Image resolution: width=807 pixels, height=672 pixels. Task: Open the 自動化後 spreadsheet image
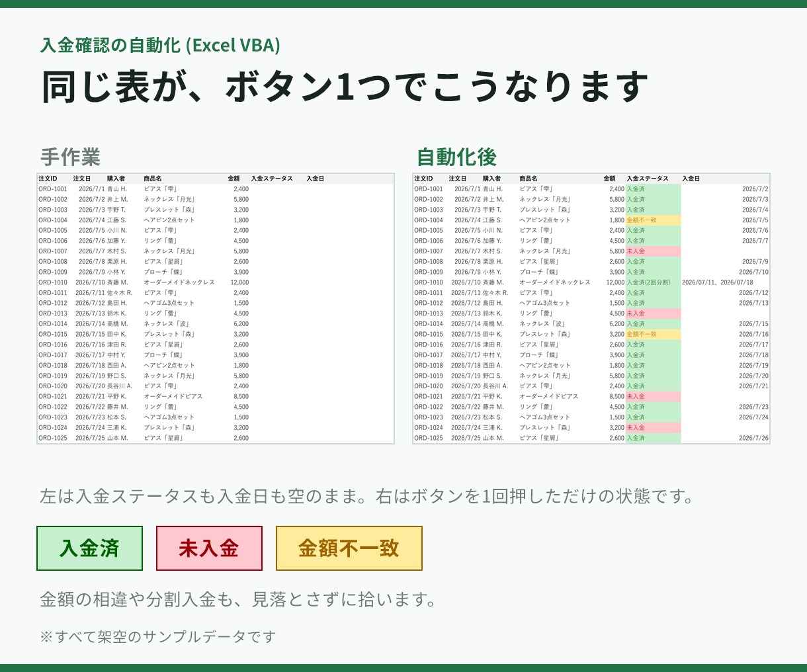pos(591,308)
